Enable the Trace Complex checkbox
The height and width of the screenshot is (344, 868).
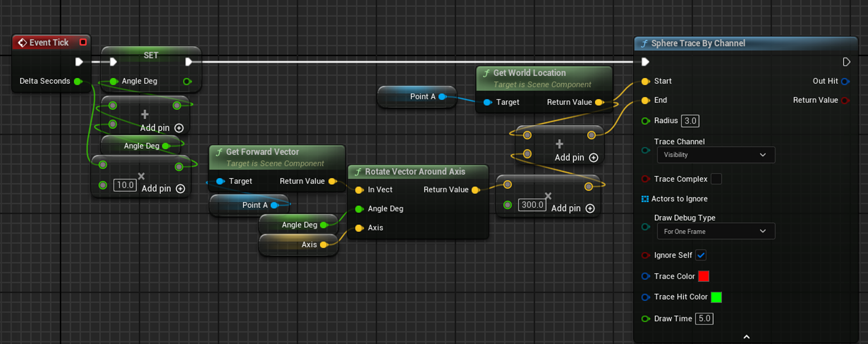pyautogui.click(x=716, y=179)
